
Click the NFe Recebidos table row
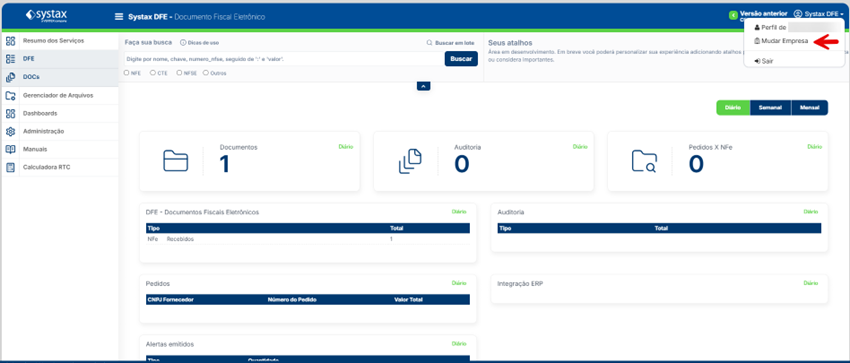(x=308, y=239)
